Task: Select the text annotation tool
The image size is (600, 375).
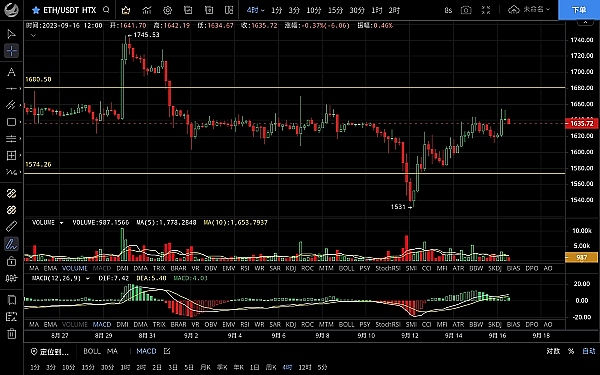Action: coord(11,72)
